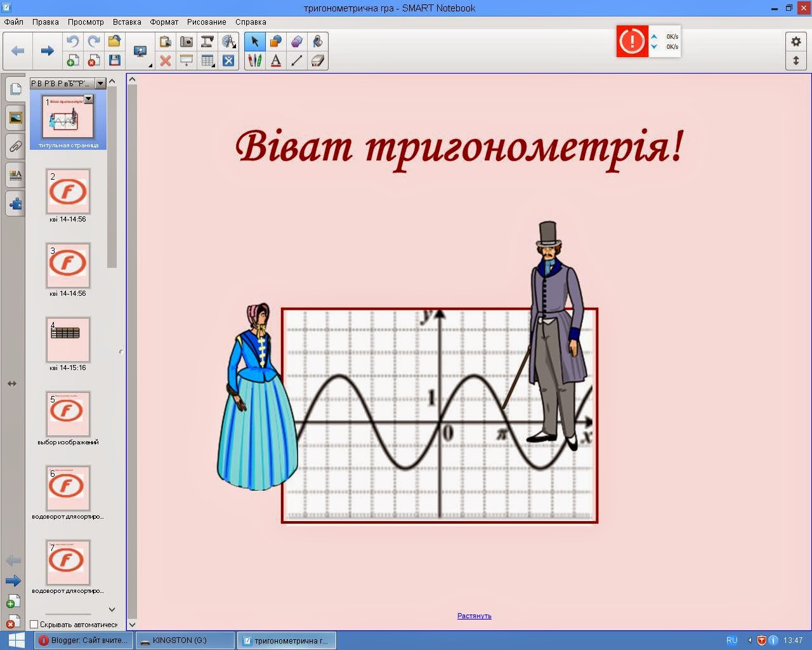Click the Растянуть link
Viewport: 812px width, 650px height.
[x=474, y=616]
